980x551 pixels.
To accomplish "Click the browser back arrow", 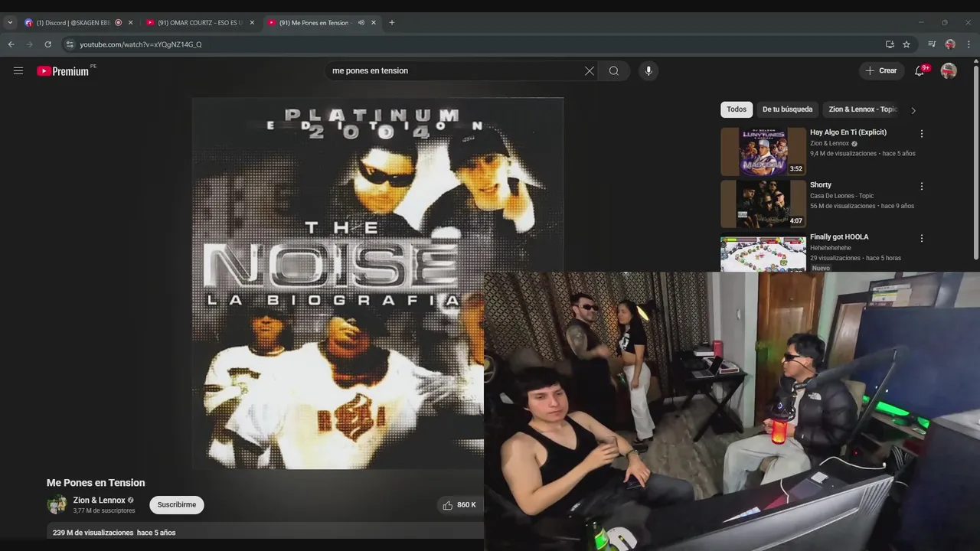I will point(11,44).
